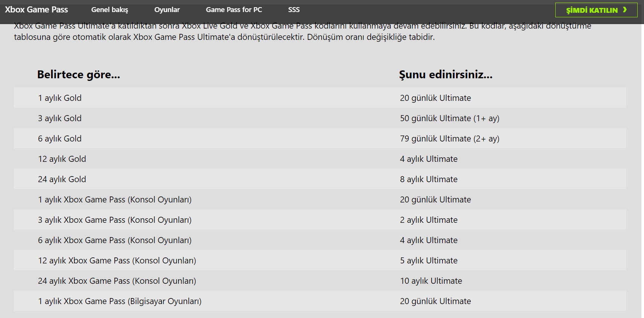Select the '6 aylık Gold' cell

coord(60,138)
